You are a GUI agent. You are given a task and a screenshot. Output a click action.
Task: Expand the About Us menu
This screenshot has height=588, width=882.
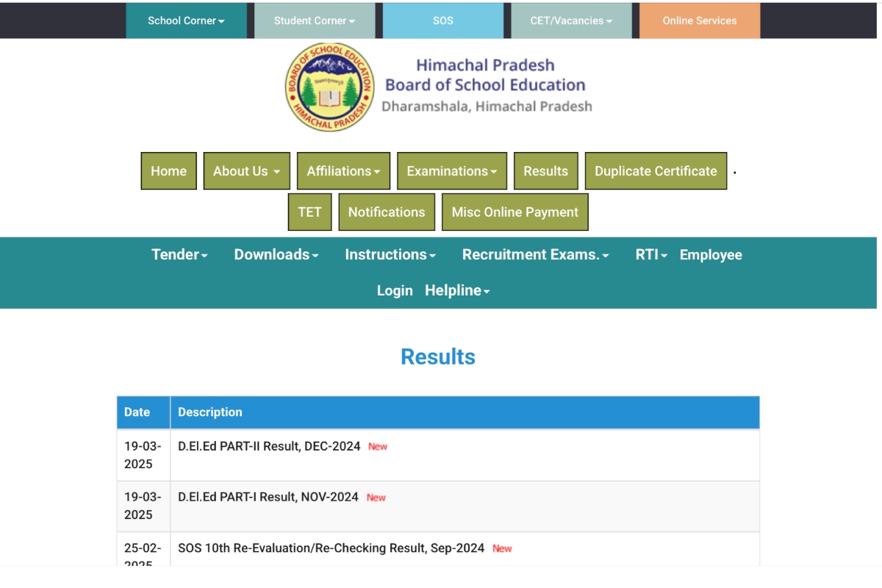[x=247, y=171]
